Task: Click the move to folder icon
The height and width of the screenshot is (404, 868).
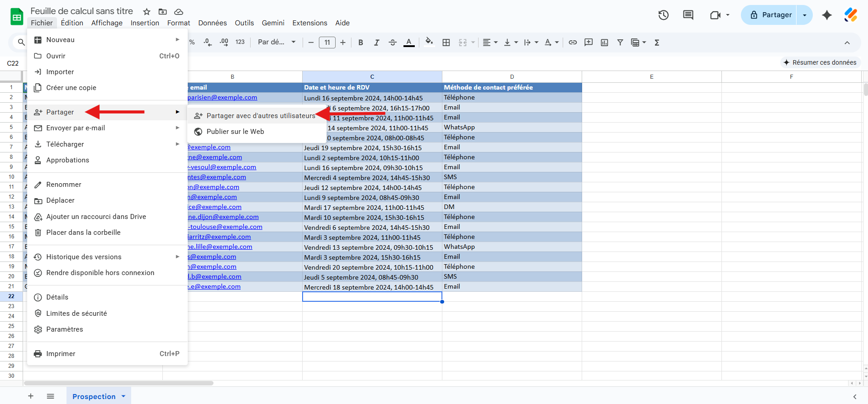Action: coord(162,12)
